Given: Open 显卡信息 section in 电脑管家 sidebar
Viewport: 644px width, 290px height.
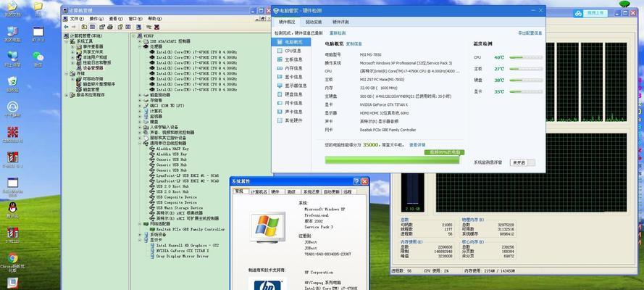Looking at the screenshot, I should point(293,77).
